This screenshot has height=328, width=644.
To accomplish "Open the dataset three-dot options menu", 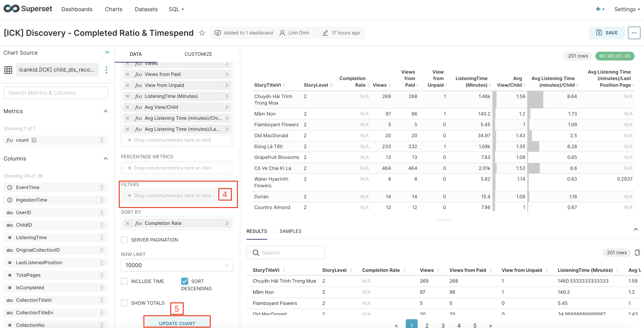I will 106,70.
